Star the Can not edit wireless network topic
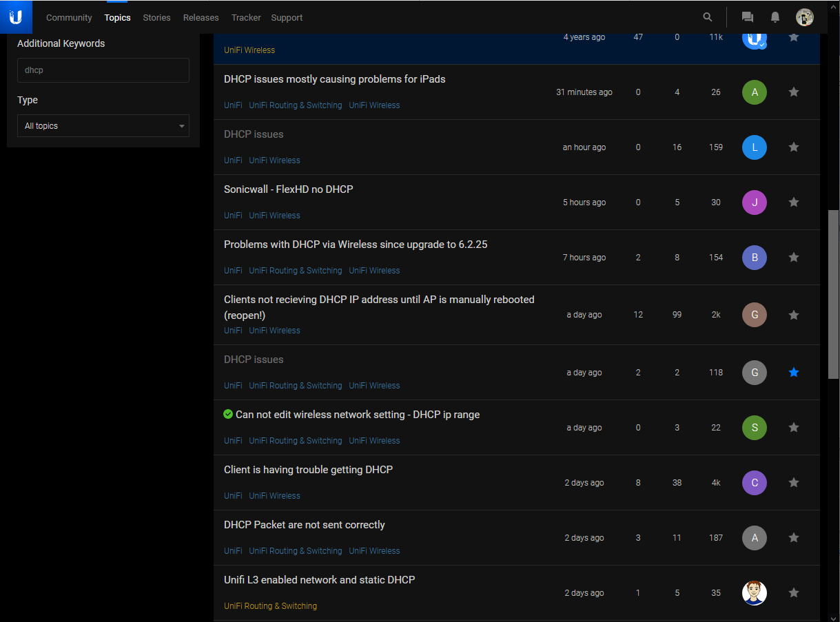This screenshot has width=840, height=622. click(794, 427)
